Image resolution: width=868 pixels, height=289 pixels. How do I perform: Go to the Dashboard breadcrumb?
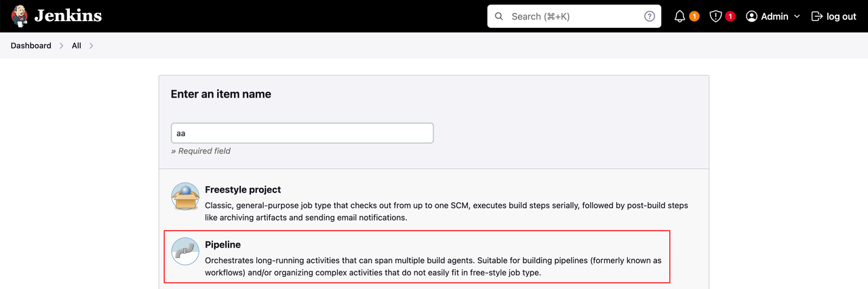click(x=31, y=45)
